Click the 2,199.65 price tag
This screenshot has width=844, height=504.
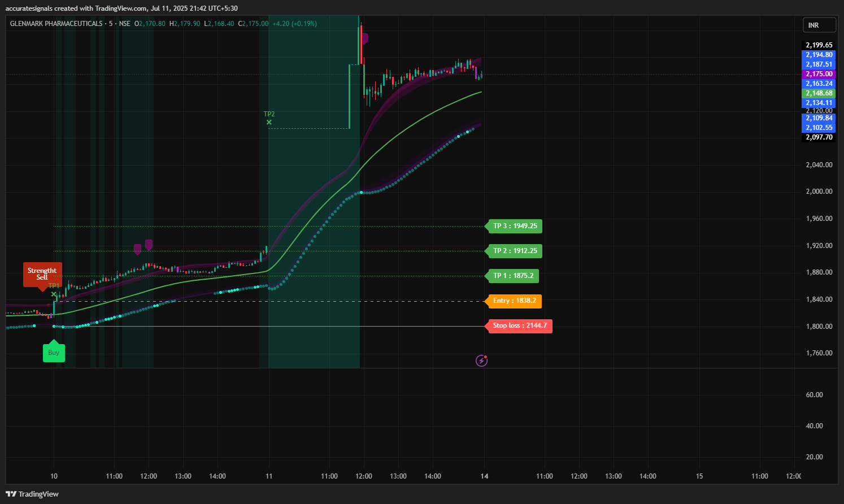(x=819, y=45)
